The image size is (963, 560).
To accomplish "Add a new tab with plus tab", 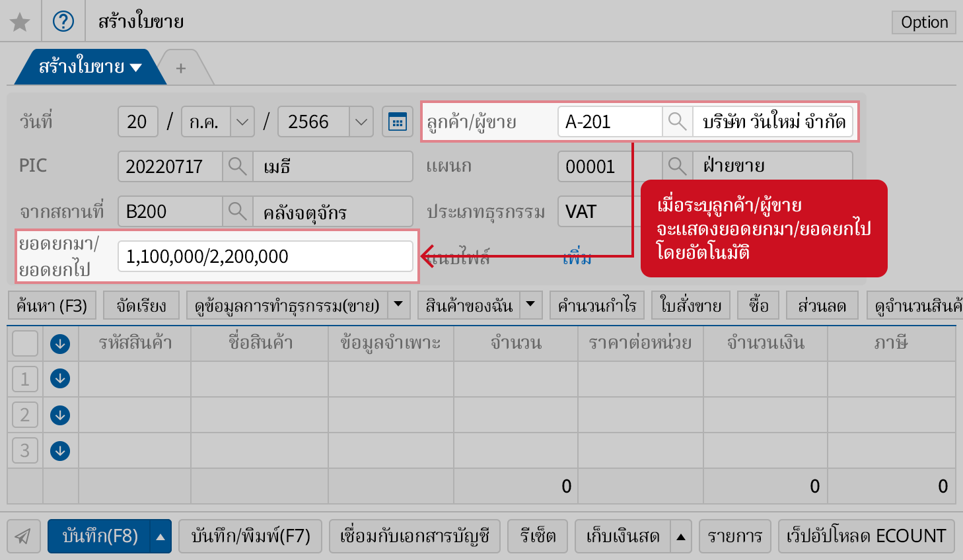I will point(181,69).
